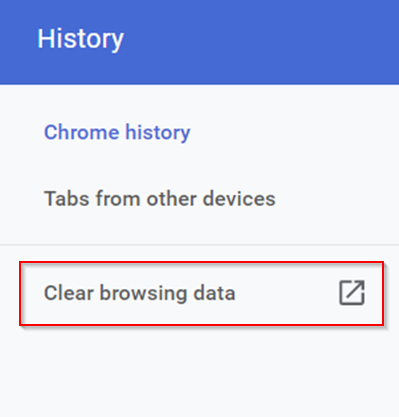Select the gray Tabs from other devices label
The height and width of the screenshot is (417, 399).
[160, 199]
